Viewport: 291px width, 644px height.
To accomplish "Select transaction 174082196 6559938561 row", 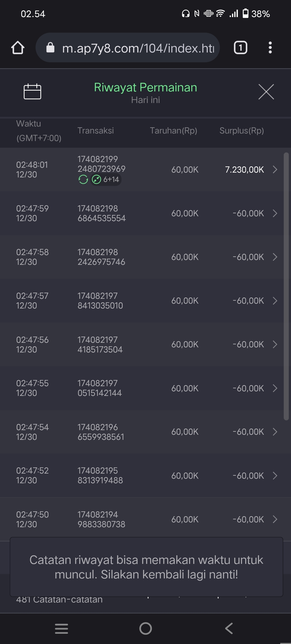I will pyautogui.click(x=101, y=432).
